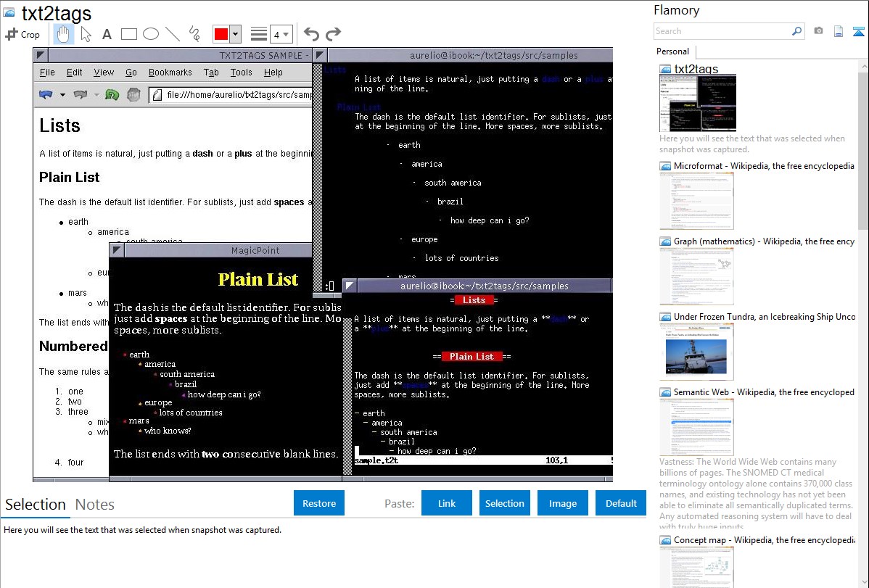Screen dimensions: 869x588
Task: Choose the arrow pointer selection tool
Action: (x=86, y=34)
